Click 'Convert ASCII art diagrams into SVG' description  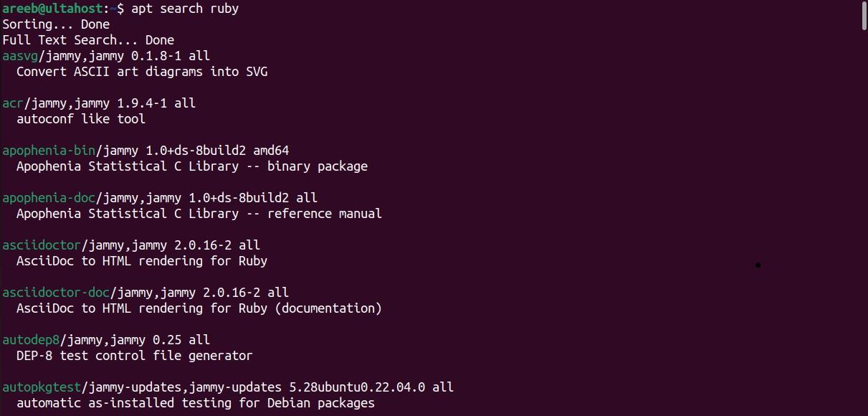[x=142, y=72]
